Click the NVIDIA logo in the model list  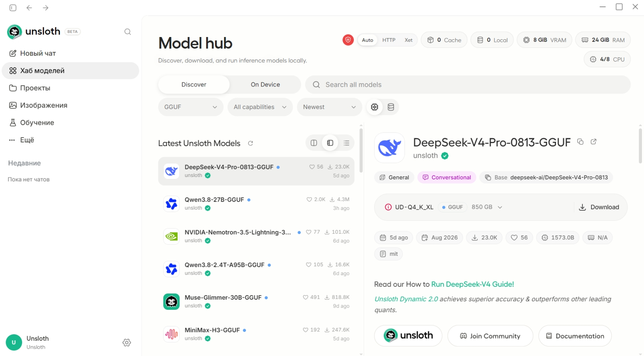(x=171, y=236)
